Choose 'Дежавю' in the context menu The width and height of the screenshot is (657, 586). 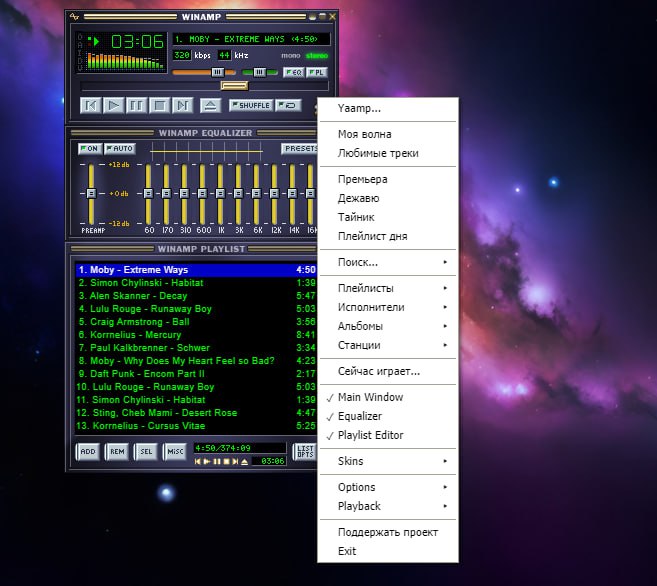pyautogui.click(x=388, y=198)
